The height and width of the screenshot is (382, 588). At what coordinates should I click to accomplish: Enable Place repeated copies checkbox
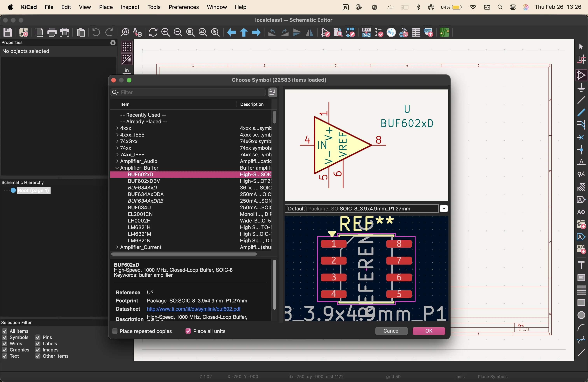pos(115,331)
